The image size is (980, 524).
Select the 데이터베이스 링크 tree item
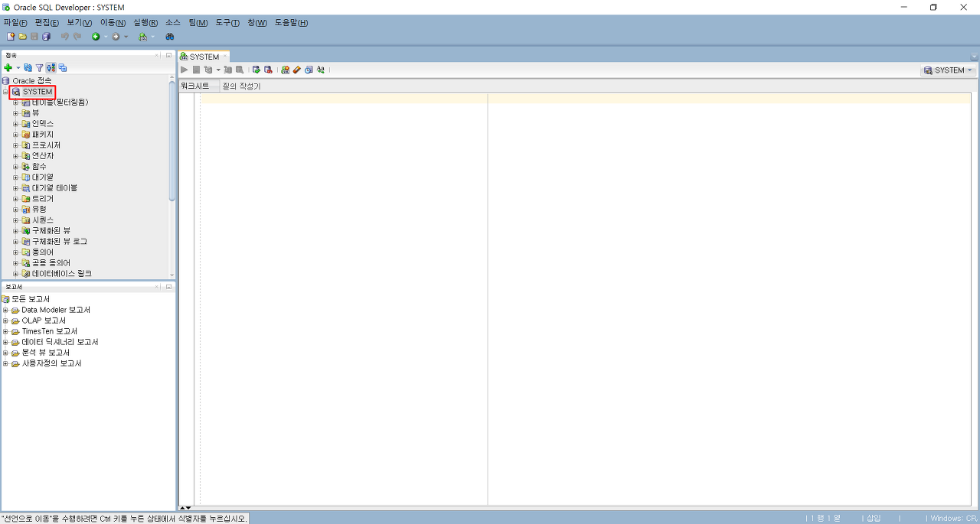coord(62,274)
